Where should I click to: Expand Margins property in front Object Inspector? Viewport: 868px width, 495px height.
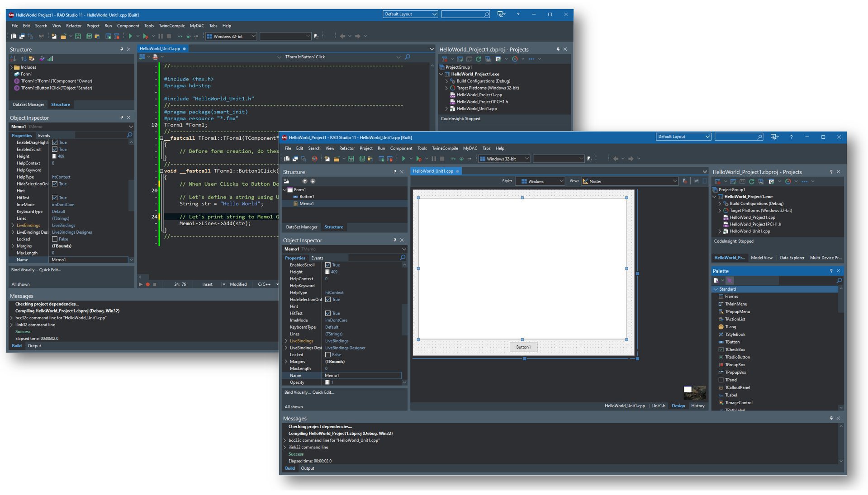(x=286, y=362)
